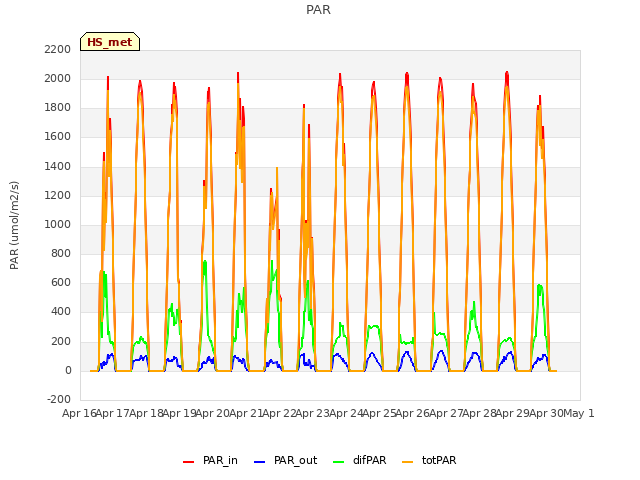The height and width of the screenshot is (480, 640).
Task: Click the Apr 26 x-axis date label
Action: click(x=412, y=413)
